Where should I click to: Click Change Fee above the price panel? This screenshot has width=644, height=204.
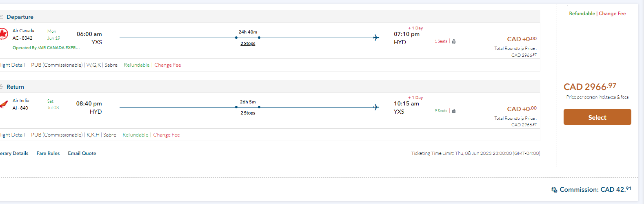point(612,13)
